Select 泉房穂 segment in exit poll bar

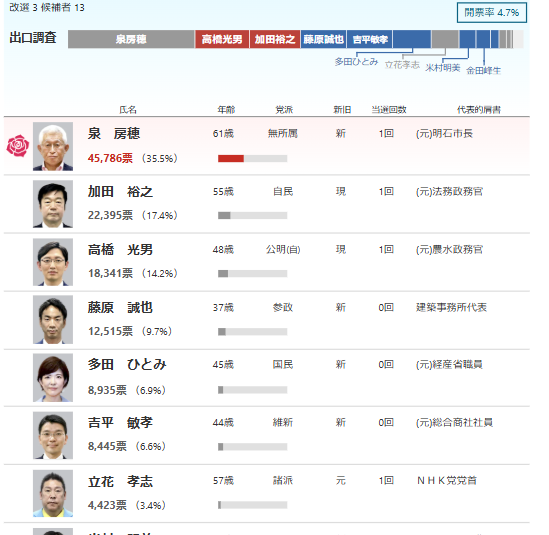pos(131,39)
